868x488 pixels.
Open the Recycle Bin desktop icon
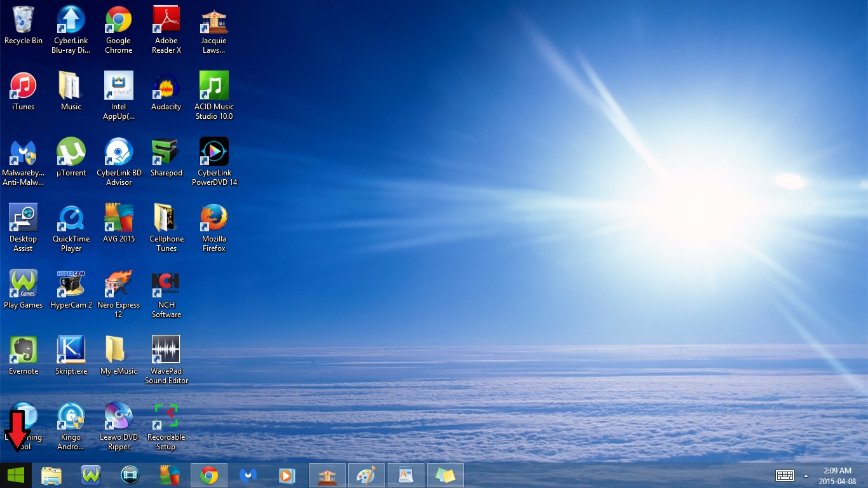point(24,26)
